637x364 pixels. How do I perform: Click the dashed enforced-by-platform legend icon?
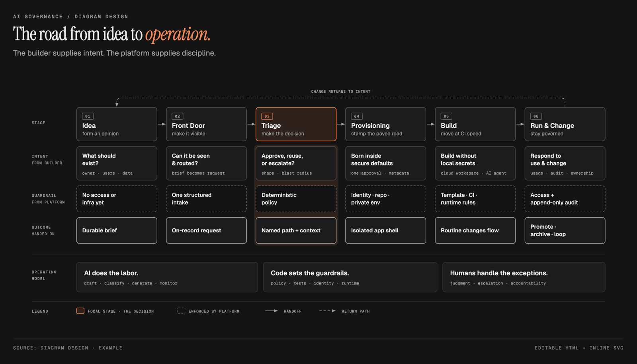(x=181, y=311)
